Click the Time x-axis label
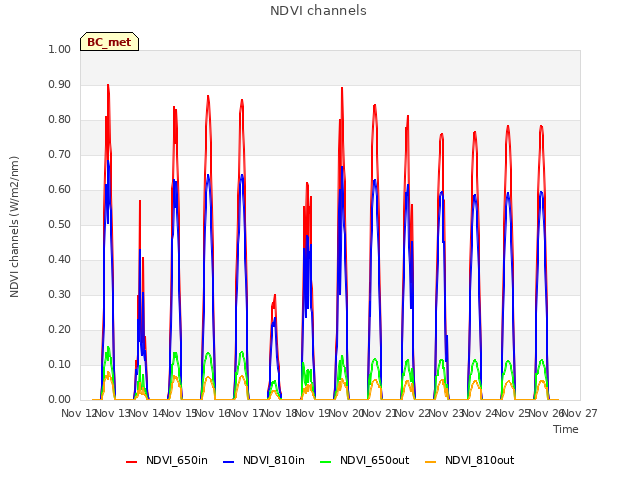The width and height of the screenshot is (640, 480). [x=566, y=429]
